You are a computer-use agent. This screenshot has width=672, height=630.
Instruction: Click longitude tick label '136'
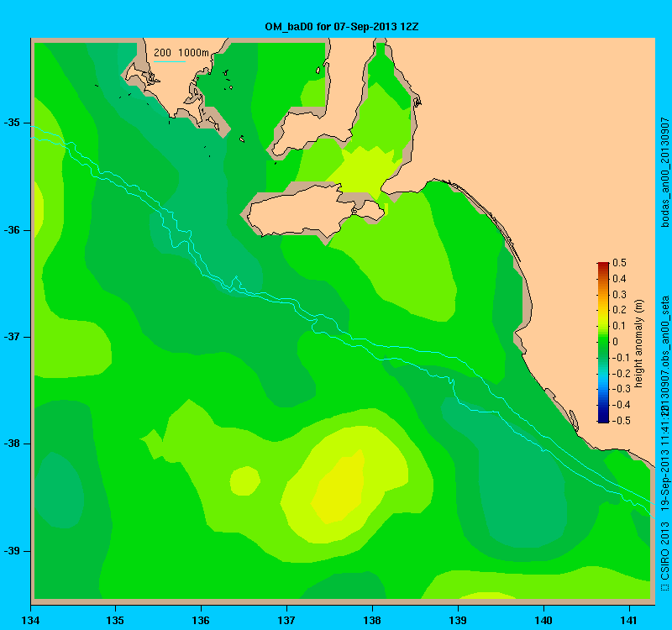[x=201, y=620]
